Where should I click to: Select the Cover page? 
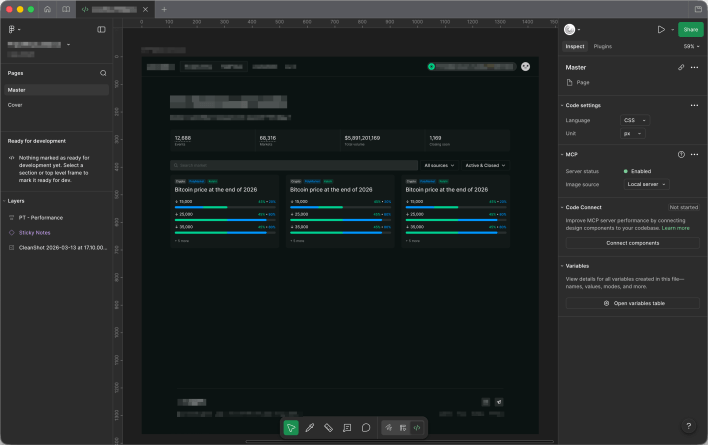click(16, 104)
